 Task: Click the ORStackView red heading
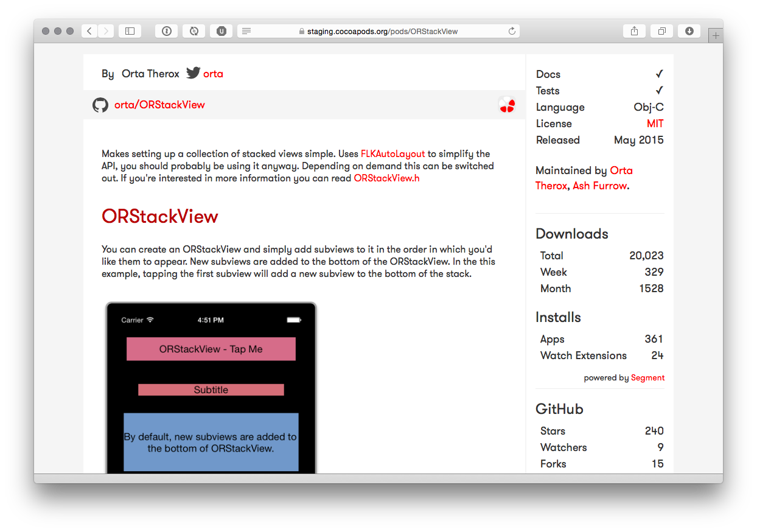click(x=160, y=216)
